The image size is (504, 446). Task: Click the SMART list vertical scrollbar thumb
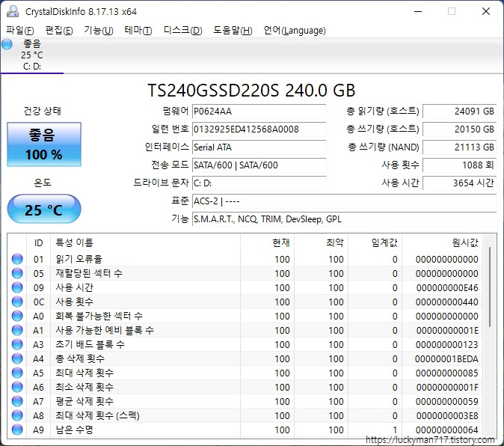(x=490, y=287)
